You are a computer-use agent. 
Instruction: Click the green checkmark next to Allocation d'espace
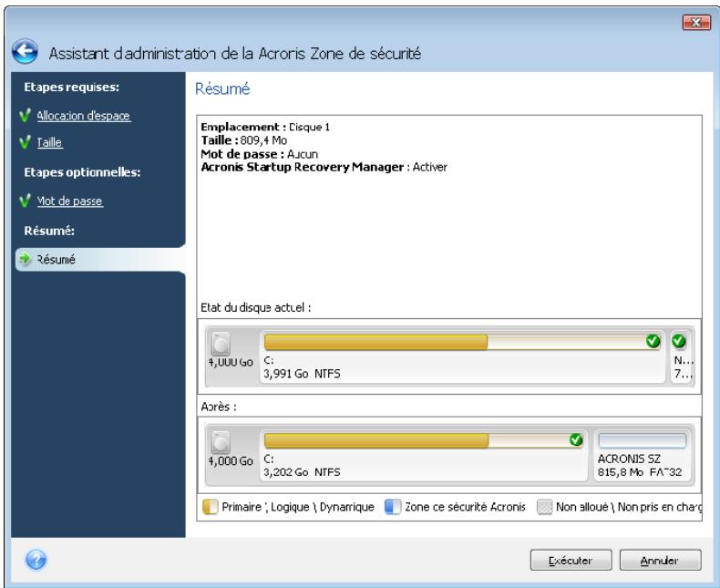point(26,115)
